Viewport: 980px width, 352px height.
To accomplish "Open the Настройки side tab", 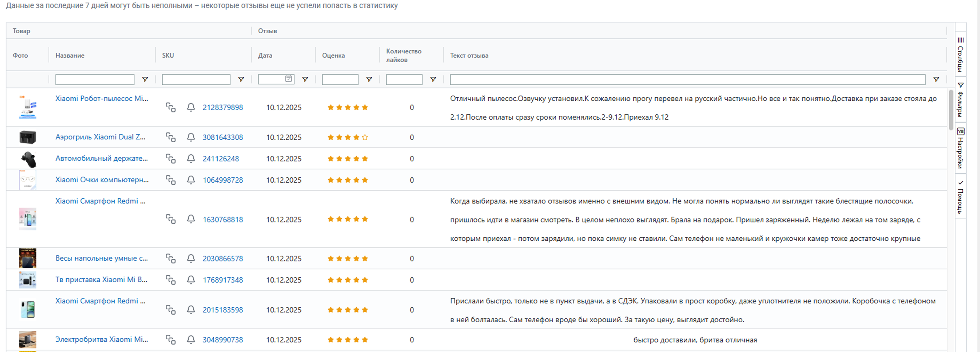I will tap(961, 148).
